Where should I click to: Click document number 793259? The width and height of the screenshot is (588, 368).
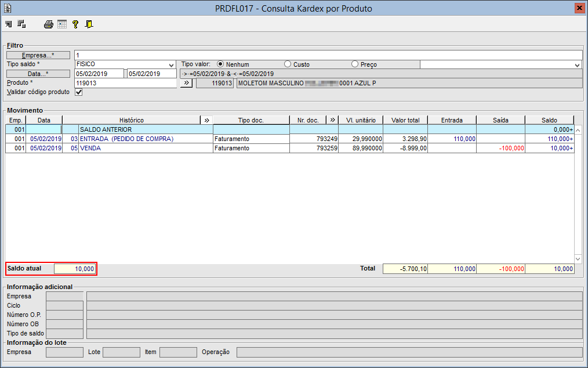pos(314,149)
